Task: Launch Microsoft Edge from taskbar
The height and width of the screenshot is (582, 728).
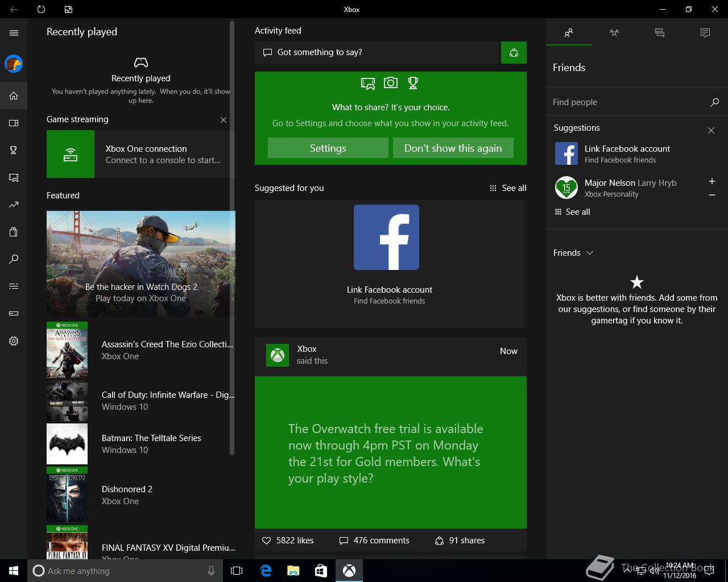Action: (265, 571)
